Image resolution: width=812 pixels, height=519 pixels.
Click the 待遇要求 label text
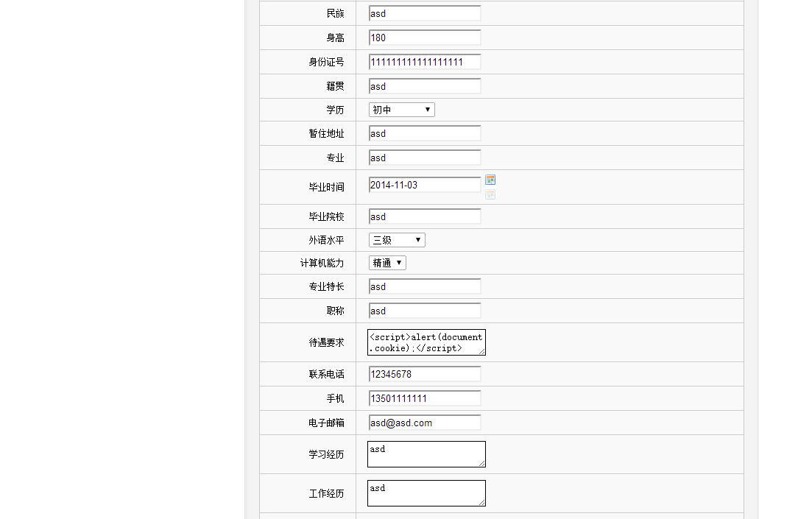(x=326, y=342)
